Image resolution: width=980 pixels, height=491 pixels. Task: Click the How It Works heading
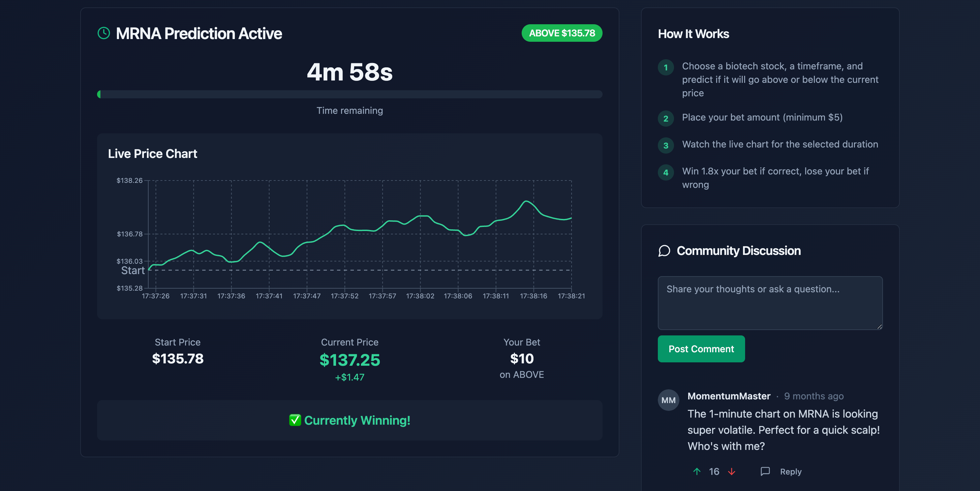[694, 34]
